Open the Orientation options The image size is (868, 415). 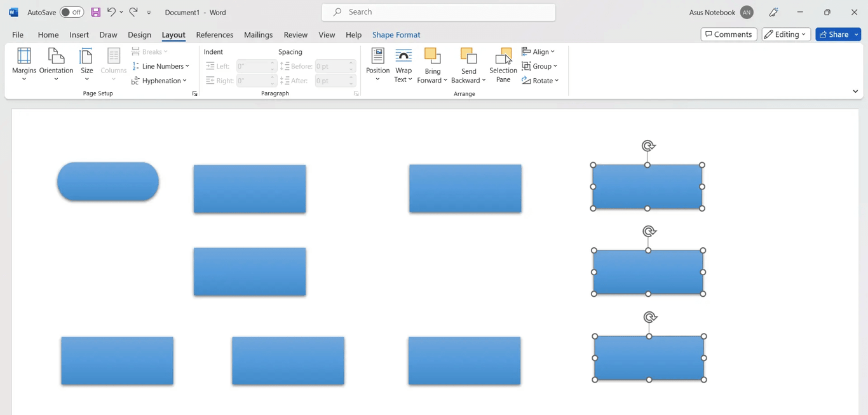pyautogui.click(x=56, y=64)
